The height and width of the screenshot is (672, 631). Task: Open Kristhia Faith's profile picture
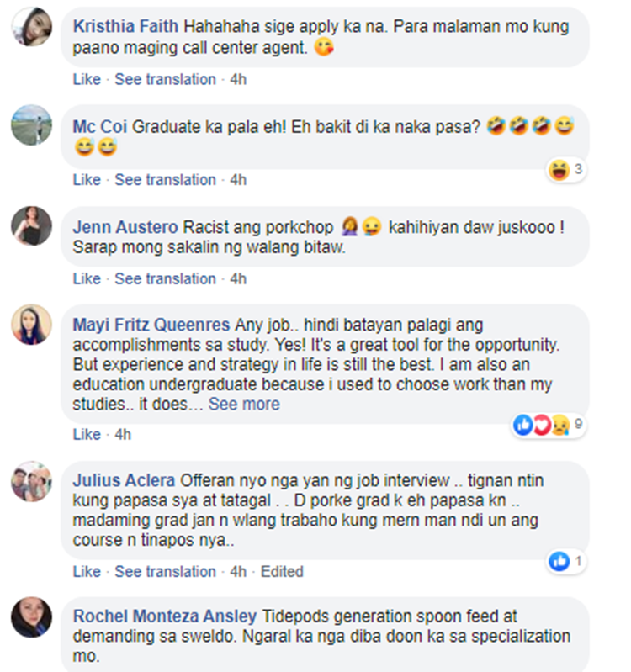pos(31,27)
